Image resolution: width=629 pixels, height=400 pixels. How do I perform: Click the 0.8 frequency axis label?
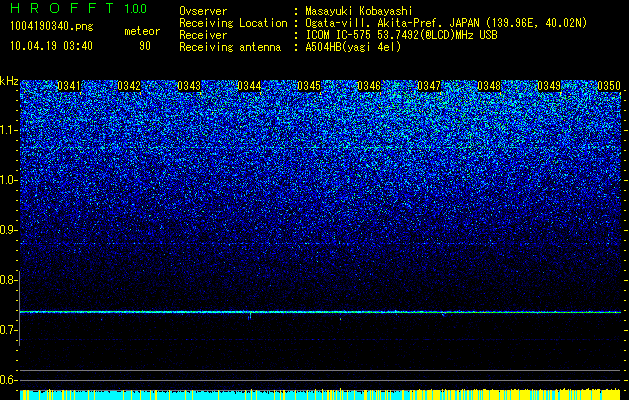tap(8, 280)
